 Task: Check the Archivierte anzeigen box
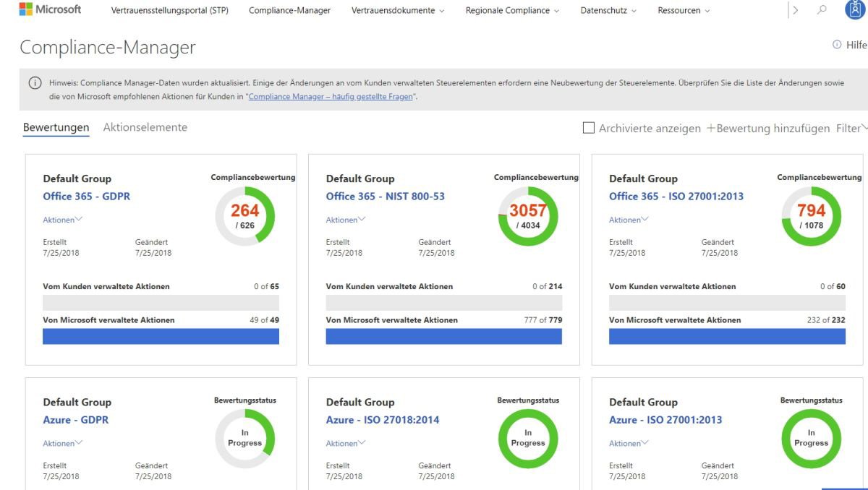click(589, 127)
